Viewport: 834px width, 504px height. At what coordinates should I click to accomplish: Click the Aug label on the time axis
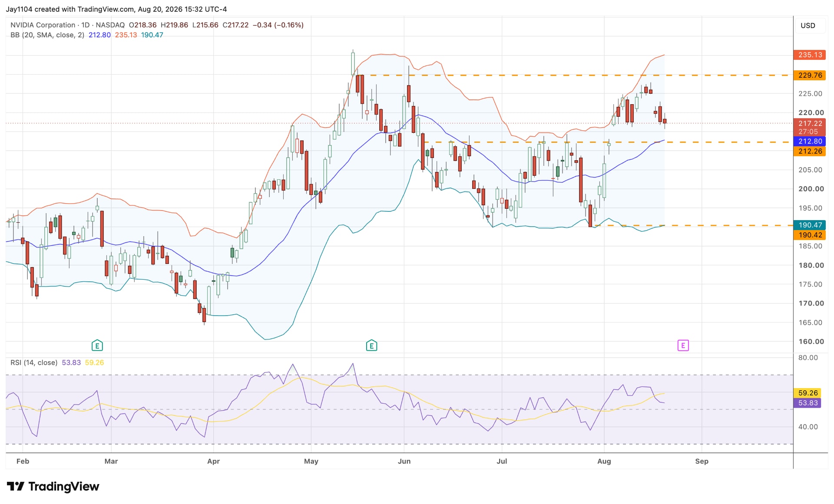click(604, 461)
